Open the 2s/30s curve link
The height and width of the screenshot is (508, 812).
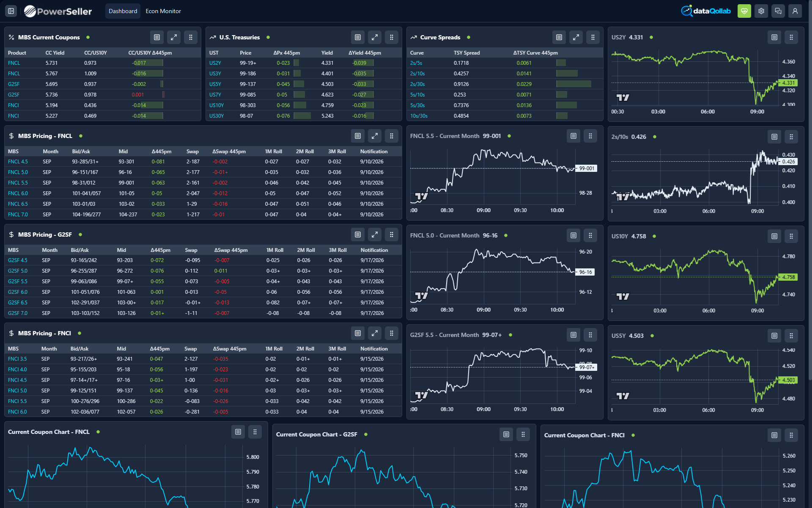(x=417, y=84)
